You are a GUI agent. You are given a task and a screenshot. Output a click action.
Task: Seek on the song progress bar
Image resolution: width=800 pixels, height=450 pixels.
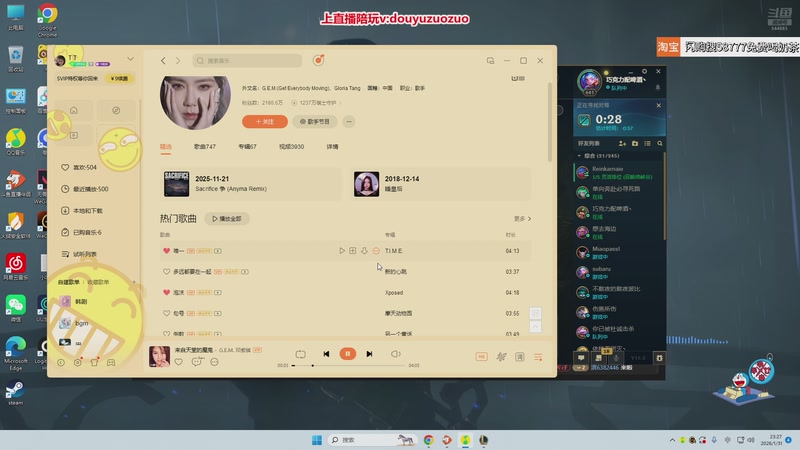click(x=349, y=365)
